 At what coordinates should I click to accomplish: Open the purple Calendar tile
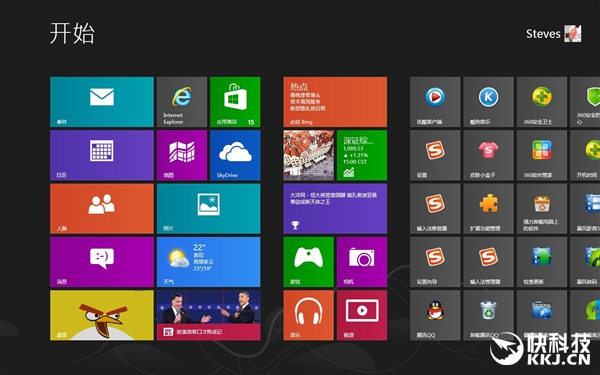(102, 155)
